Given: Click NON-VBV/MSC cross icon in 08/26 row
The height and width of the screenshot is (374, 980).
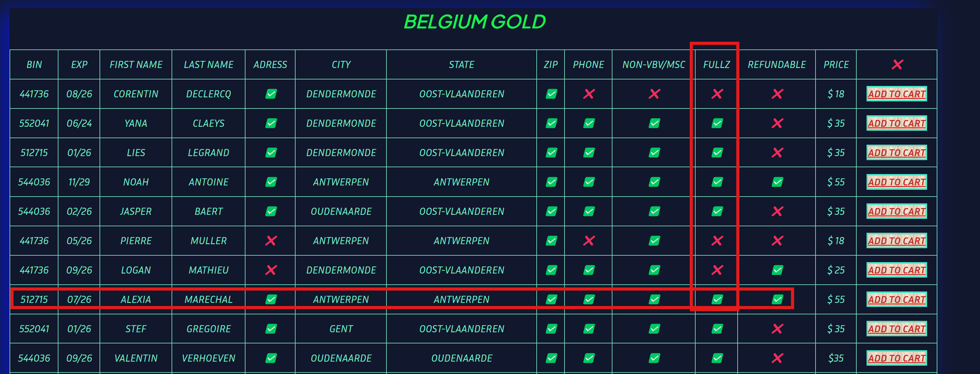Looking at the screenshot, I should (x=654, y=94).
